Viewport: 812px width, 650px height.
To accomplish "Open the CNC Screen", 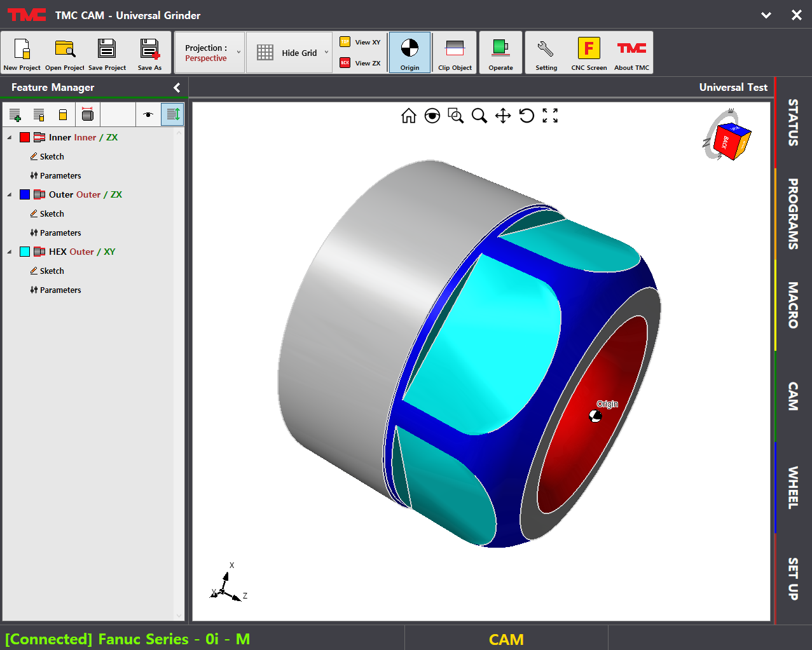I will (x=589, y=53).
